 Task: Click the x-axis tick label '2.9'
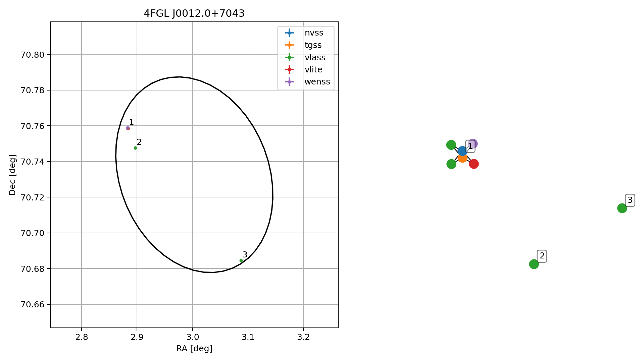click(137, 337)
